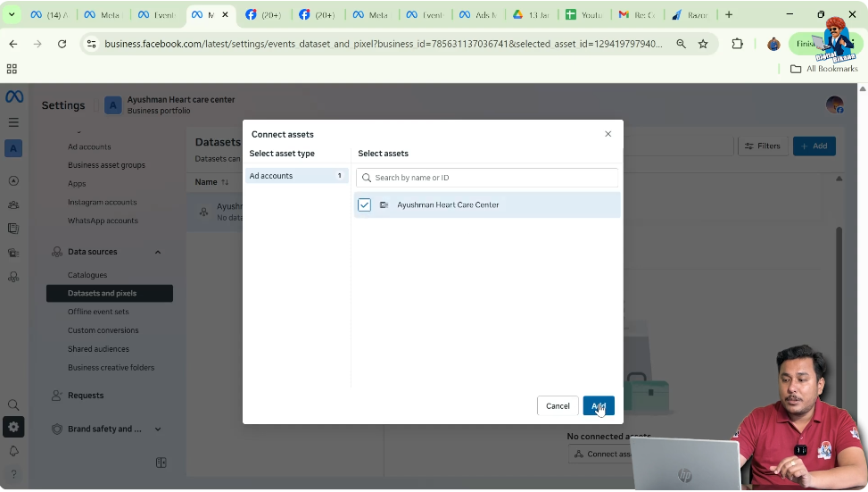Image resolution: width=868 pixels, height=492 pixels.
Task: Open Instagram accounts settings
Action: (x=102, y=202)
